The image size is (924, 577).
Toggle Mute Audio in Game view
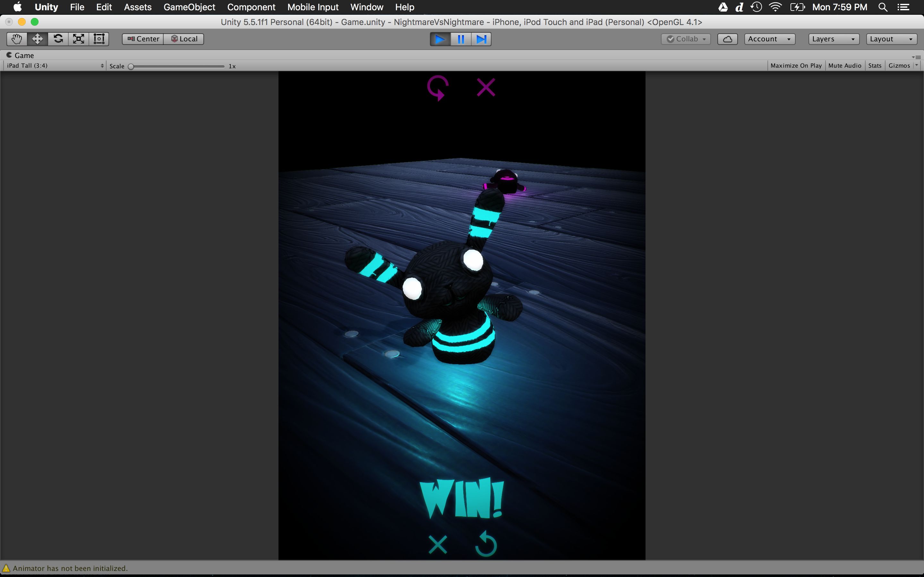pyautogui.click(x=844, y=66)
